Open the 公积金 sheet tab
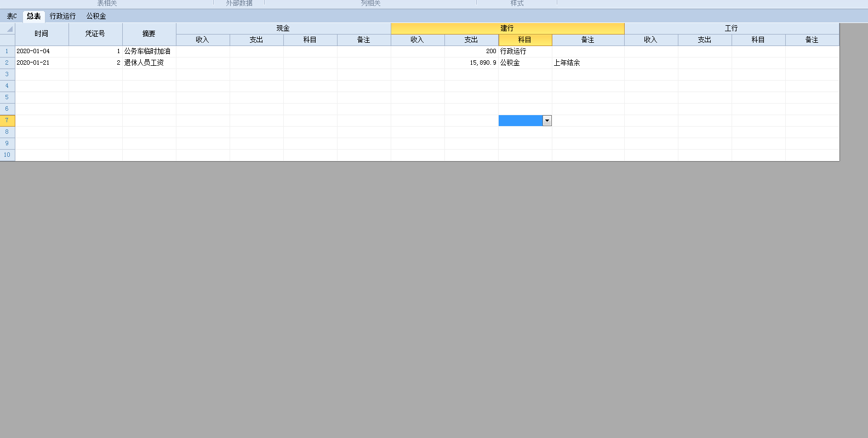868x438 pixels. click(x=96, y=16)
